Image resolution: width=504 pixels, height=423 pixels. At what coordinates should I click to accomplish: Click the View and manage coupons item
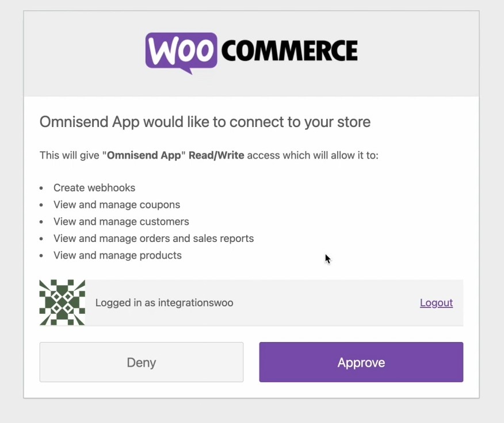(117, 205)
